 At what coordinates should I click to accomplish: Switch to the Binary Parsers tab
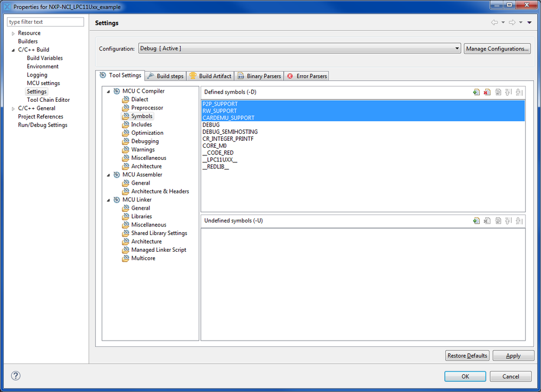(x=259, y=76)
